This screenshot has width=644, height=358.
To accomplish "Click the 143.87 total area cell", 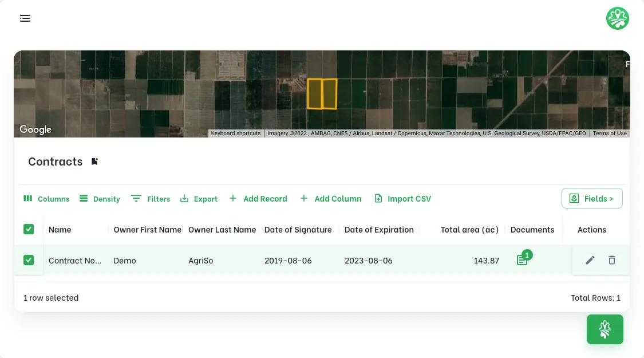I will [x=487, y=261].
